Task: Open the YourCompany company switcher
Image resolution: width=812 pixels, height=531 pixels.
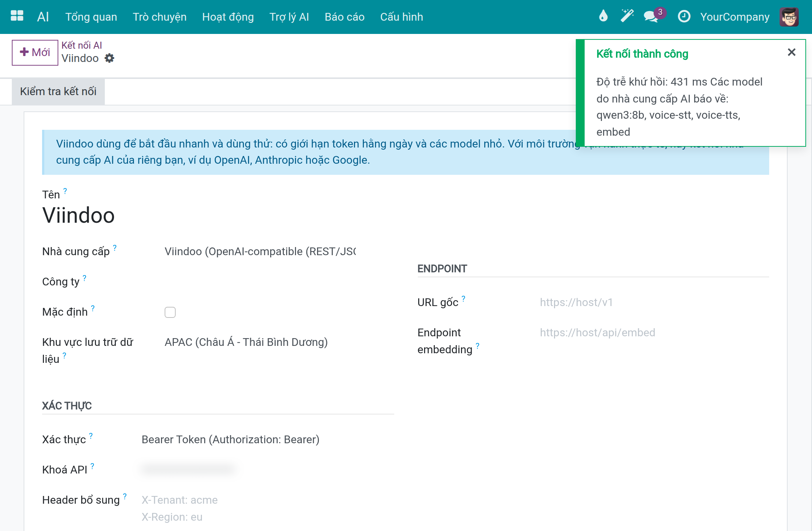Action: pyautogui.click(x=734, y=17)
